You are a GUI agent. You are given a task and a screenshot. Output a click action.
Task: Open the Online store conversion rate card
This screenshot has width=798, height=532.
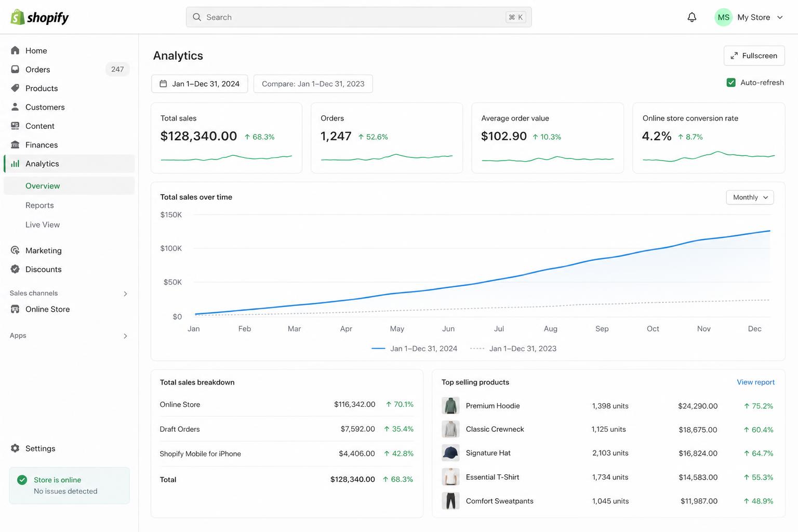click(x=709, y=138)
